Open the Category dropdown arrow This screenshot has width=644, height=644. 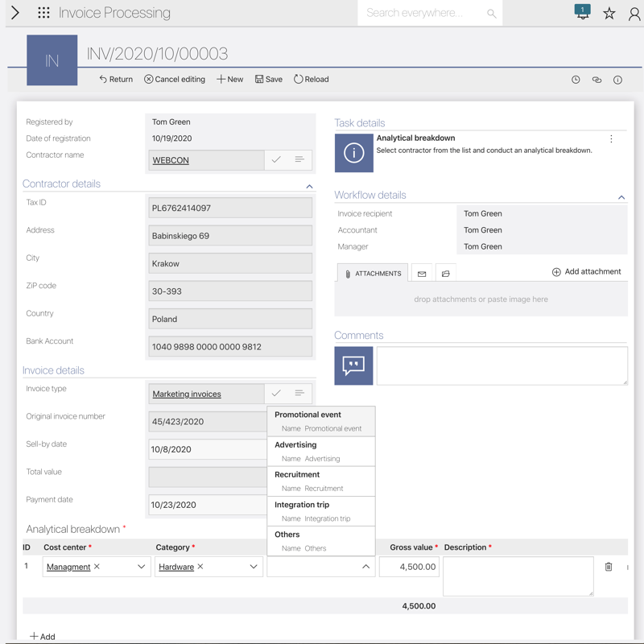pyautogui.click(x=253, y=567)
